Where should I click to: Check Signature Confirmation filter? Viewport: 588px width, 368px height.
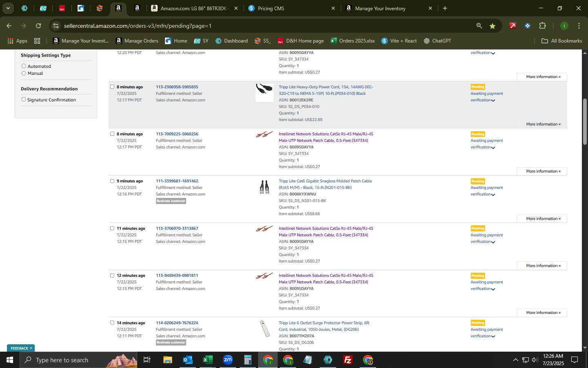[24, 99]
